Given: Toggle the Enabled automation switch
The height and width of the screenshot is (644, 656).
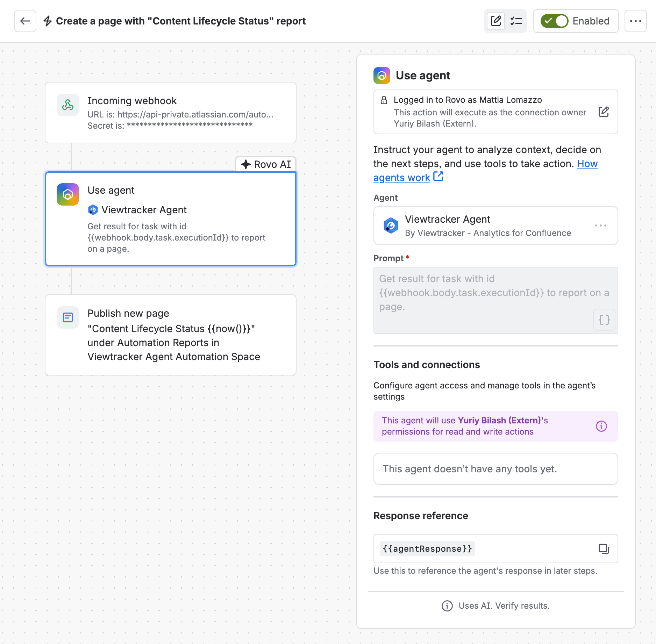Looking at the screenshot, I should pos(555,21).
